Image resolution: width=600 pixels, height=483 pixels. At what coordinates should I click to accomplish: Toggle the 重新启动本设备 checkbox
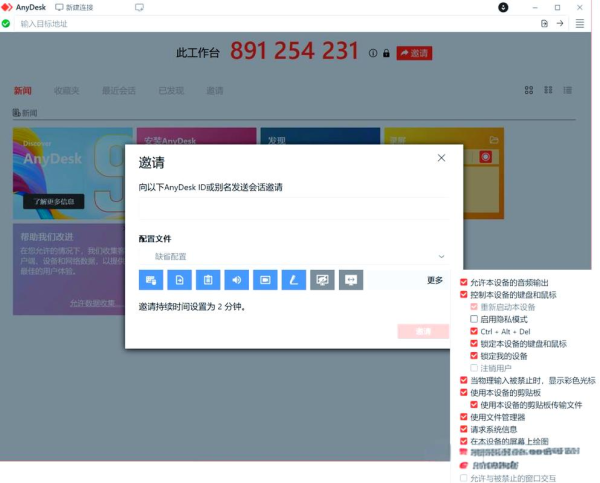[474, 307]
